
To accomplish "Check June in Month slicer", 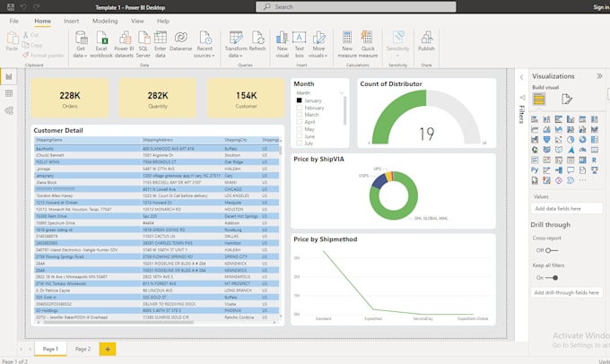I will [299, 136].
